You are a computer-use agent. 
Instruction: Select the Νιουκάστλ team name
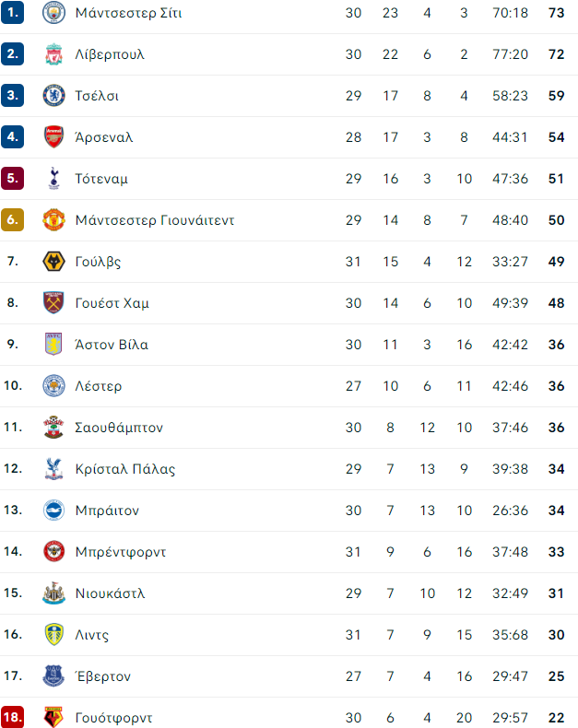pos(110,593)
